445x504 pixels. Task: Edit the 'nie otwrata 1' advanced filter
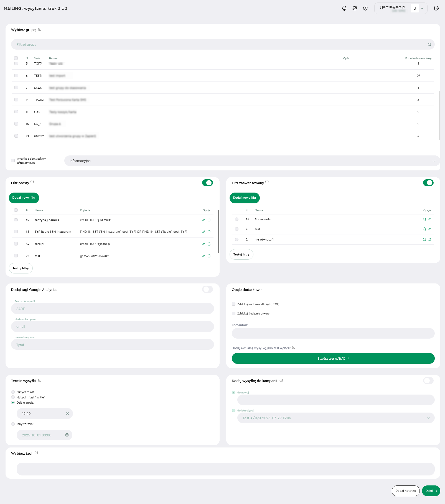pyautogui.click(x=430, y=240)
